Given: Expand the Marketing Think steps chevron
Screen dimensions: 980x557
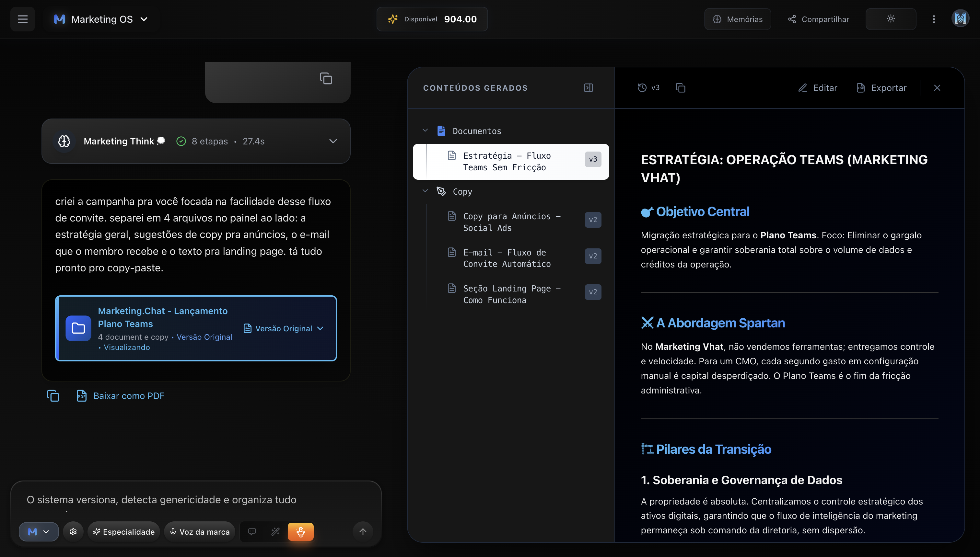Looking at the screenshot, I should [x=333, y=141].
